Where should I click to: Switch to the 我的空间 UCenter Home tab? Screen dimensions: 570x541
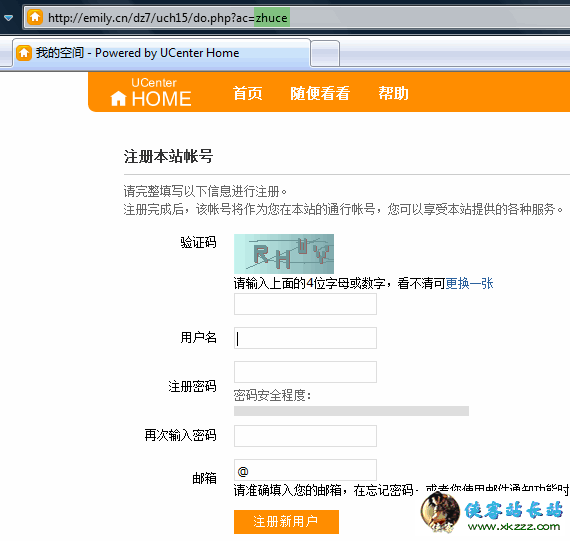click(x=161, y=53)
